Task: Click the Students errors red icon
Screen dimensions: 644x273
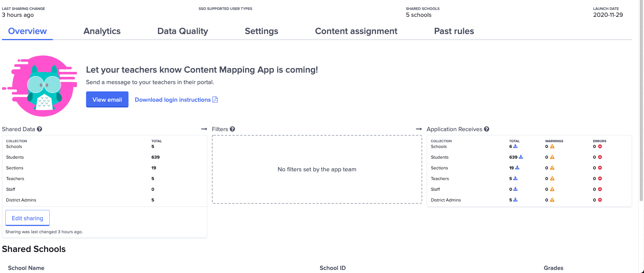Action: click(600, 157)
